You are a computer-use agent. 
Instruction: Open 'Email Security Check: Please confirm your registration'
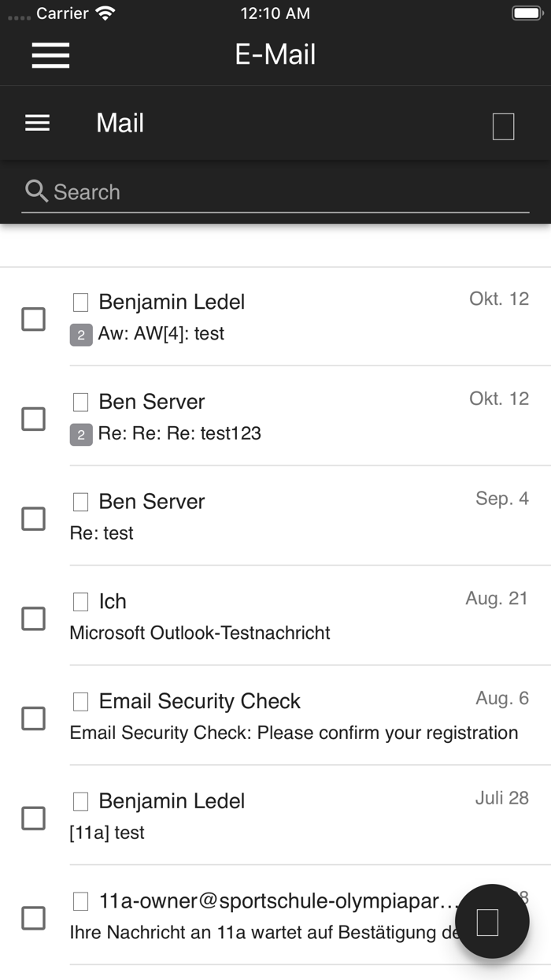294,733
